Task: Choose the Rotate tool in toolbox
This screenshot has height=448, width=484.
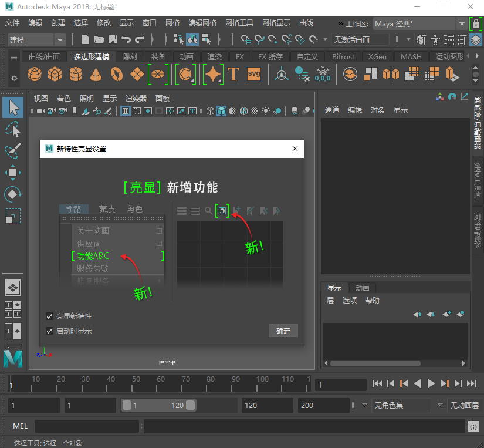Action: coord(13,194)
